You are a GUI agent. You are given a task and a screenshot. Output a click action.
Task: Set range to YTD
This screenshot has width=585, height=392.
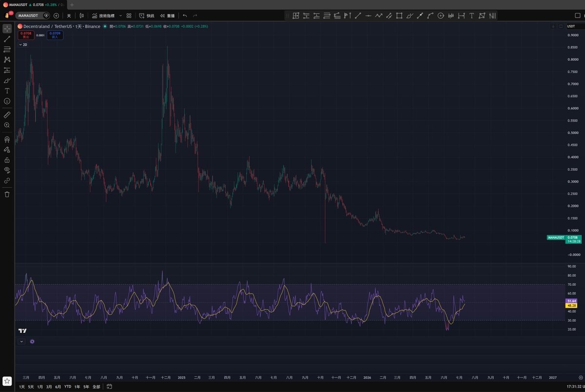pos(68,386)
